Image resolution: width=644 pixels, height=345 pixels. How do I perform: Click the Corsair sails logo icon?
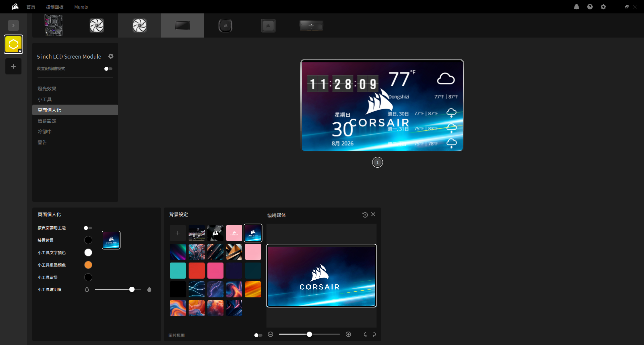click(15, 7)
